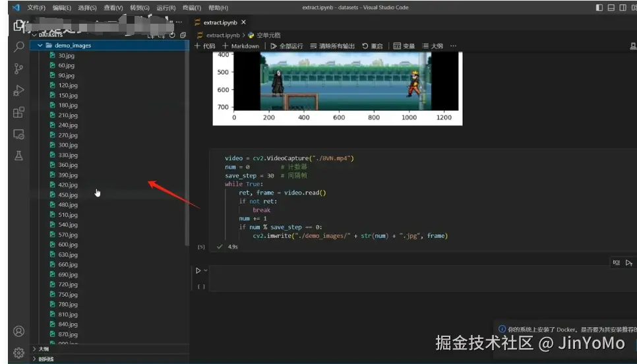The width and height of the screenshot is (637, 364).
Task: Add a new code cell (代码)
Action: click(204, 46)
